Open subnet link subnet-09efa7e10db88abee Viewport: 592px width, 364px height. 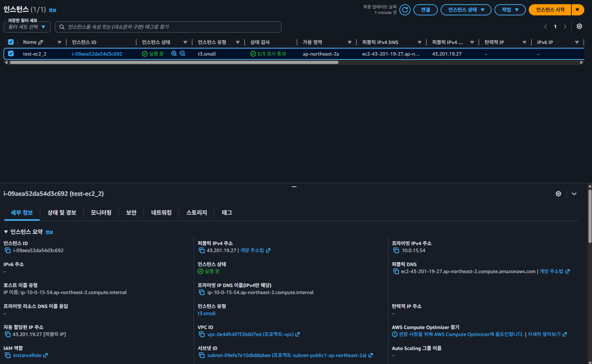click(x=290, y=355)
